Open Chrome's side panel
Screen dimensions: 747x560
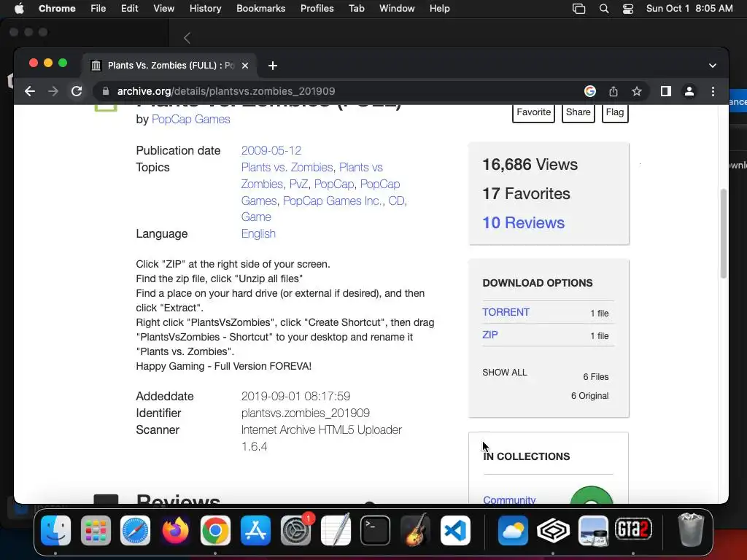665,91
